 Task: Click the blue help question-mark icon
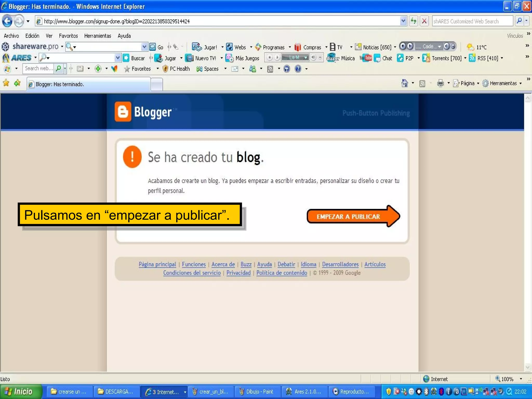[298, 69]
